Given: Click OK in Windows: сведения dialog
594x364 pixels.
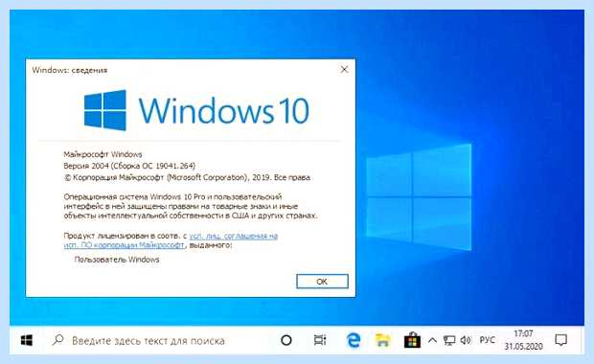Looking at the screenshot, I should pos(322,282).
